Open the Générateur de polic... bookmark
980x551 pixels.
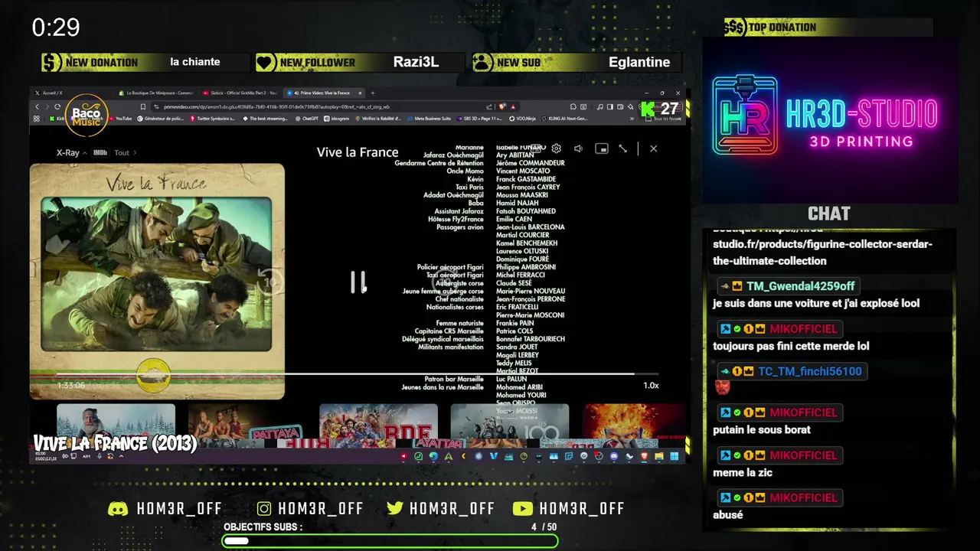159,119
